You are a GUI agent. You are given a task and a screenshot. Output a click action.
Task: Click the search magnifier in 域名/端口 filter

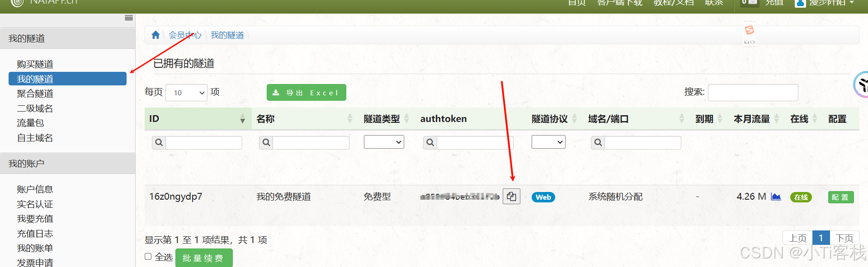(598, 143)
